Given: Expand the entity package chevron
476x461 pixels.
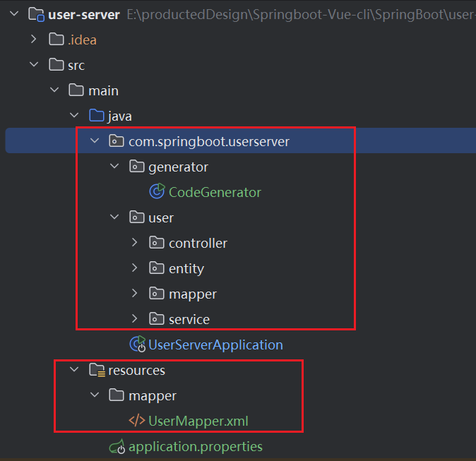Looking at the screenshot, I should pos(136,268).
